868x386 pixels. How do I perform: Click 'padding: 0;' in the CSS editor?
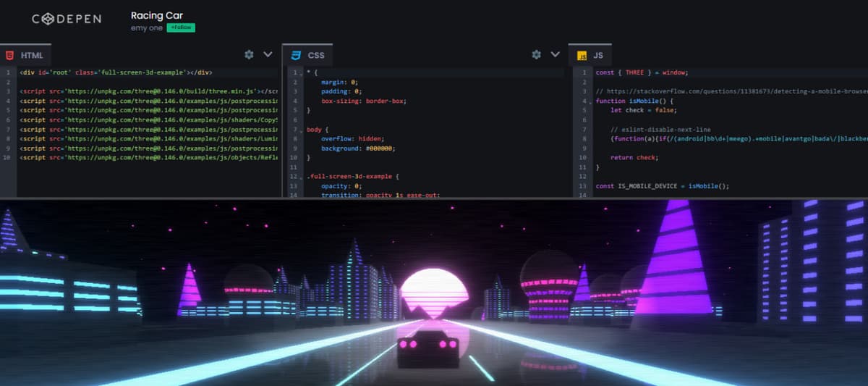click(x=341, y=92)
